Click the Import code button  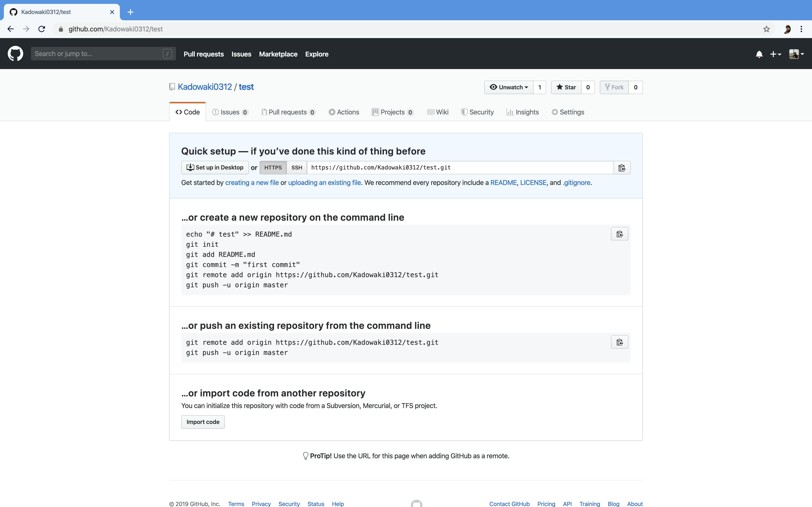point(203,422)
